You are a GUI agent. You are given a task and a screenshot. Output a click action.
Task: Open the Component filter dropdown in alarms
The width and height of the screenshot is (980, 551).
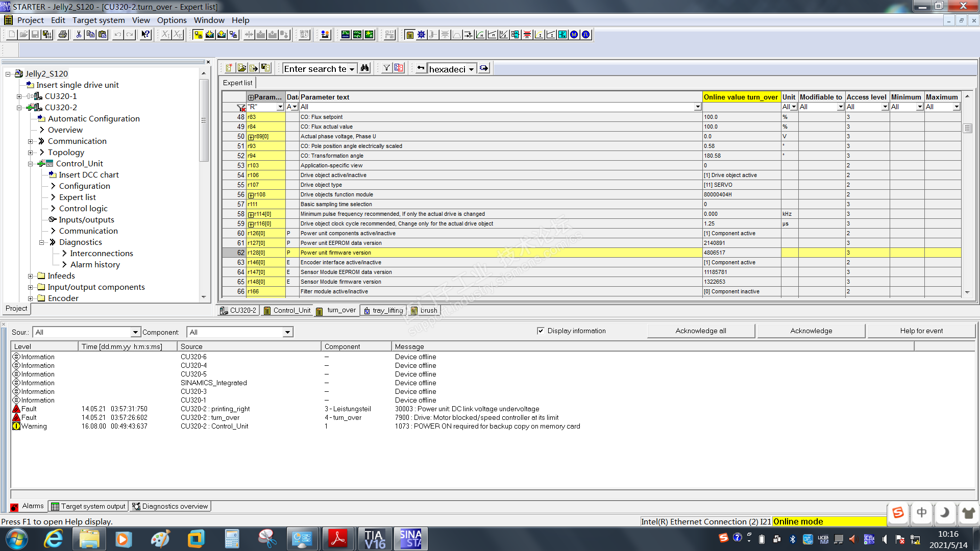(x=287, y=332)
